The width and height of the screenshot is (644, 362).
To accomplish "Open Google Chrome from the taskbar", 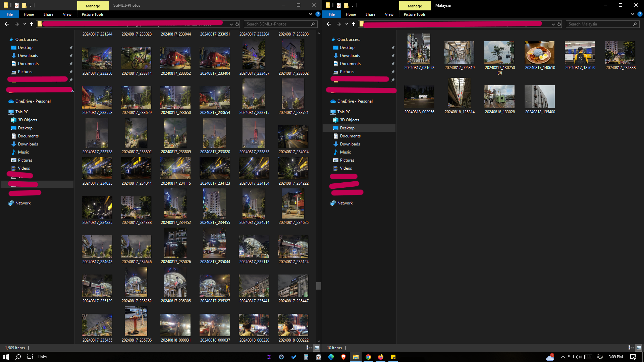I will [x=368, y=357].
